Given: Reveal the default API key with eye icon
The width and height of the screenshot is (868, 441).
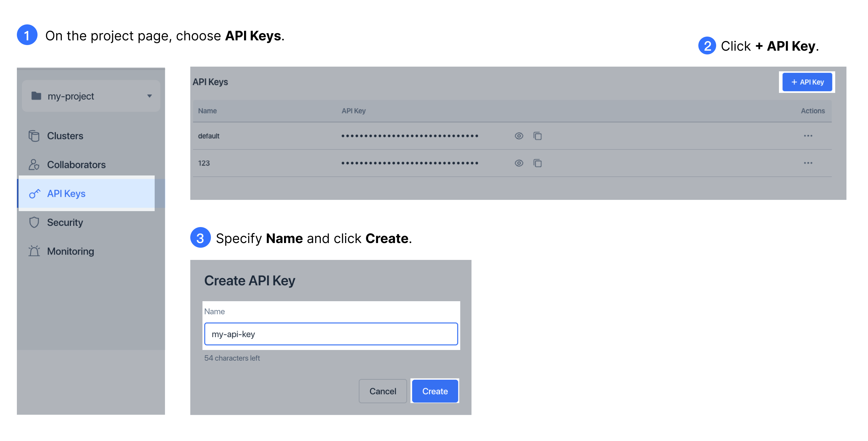Looking at the screenshot, I should [519, 136].
